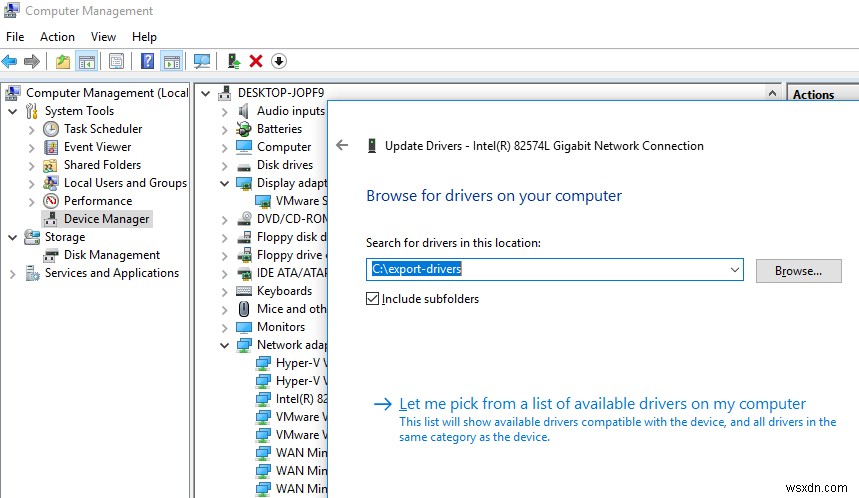Expand the Monitors category
This screenshot has height=498, width=859.
coord(224,328)
